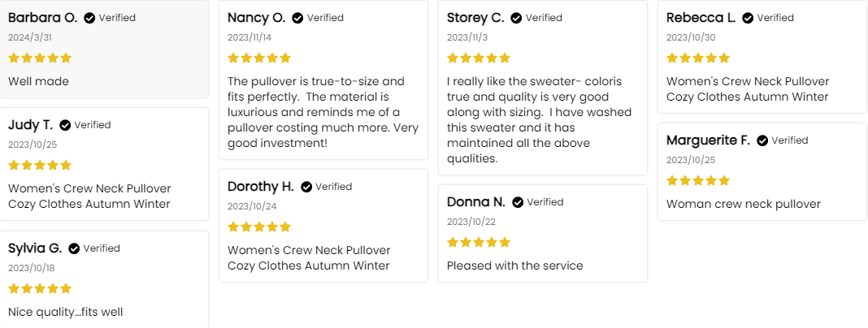868x328 pixels.
Task: Click the verified checkmark beside Judy T.
Action: pyautogui.click(x=65, y=125)
